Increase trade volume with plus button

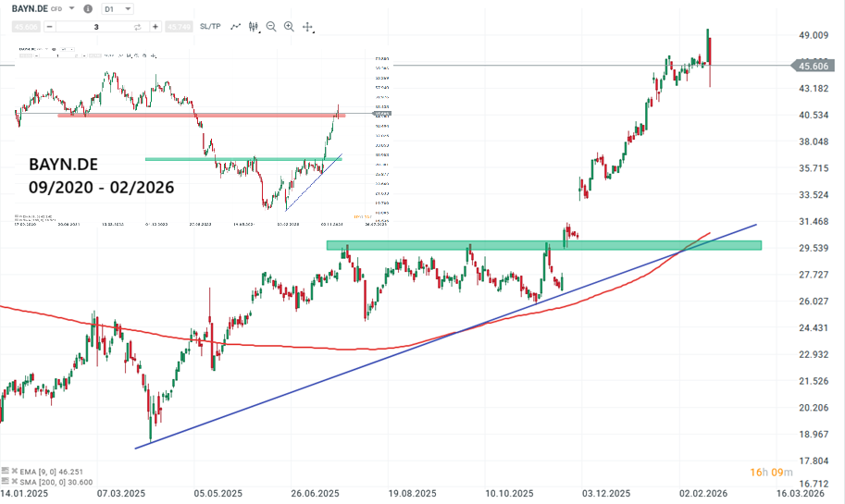click(x=155, y=27)
